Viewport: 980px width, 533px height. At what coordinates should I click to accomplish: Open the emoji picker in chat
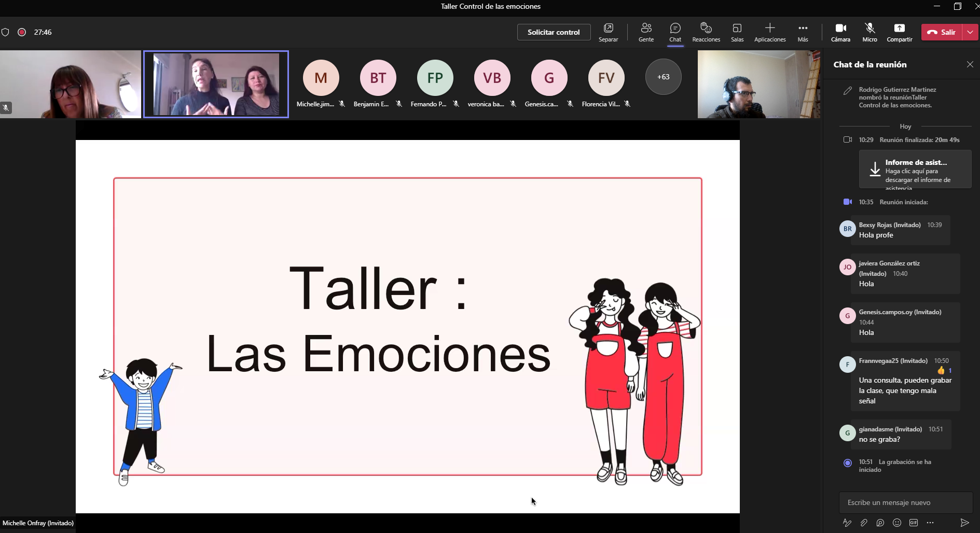(x=897, y=523)
